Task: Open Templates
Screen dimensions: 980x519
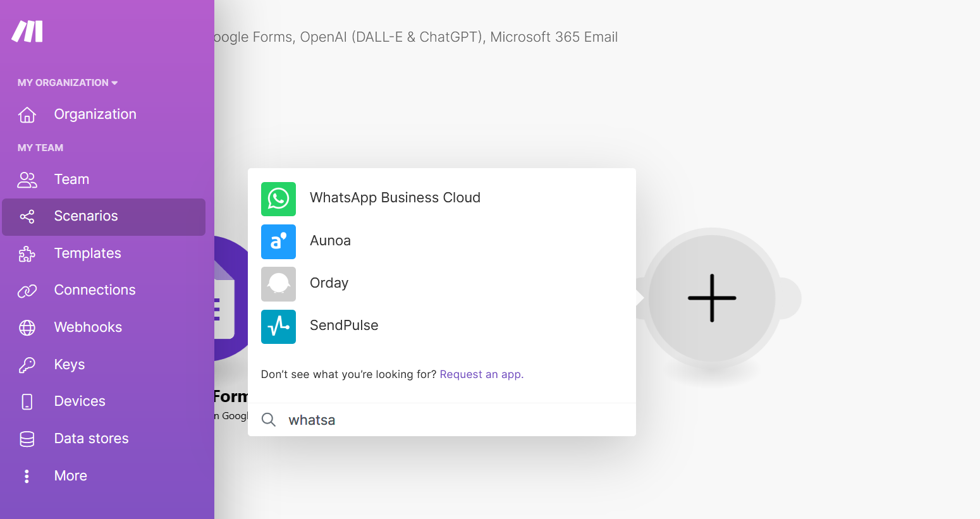Action: [88, 253]
